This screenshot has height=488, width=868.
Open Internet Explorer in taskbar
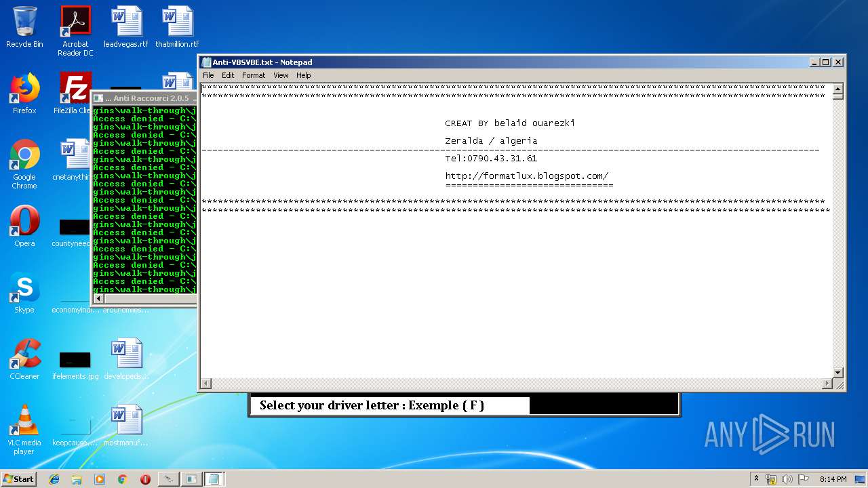[54, 479]
